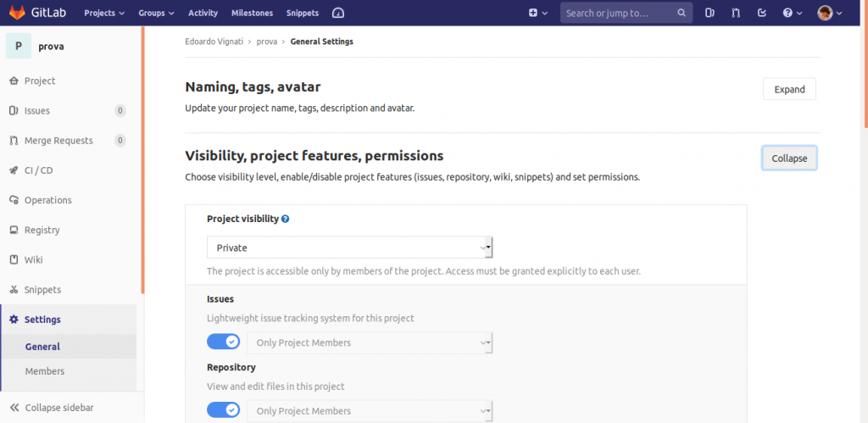
Task: Click the Project visibility help icon
Action: (x=286, y=219)
